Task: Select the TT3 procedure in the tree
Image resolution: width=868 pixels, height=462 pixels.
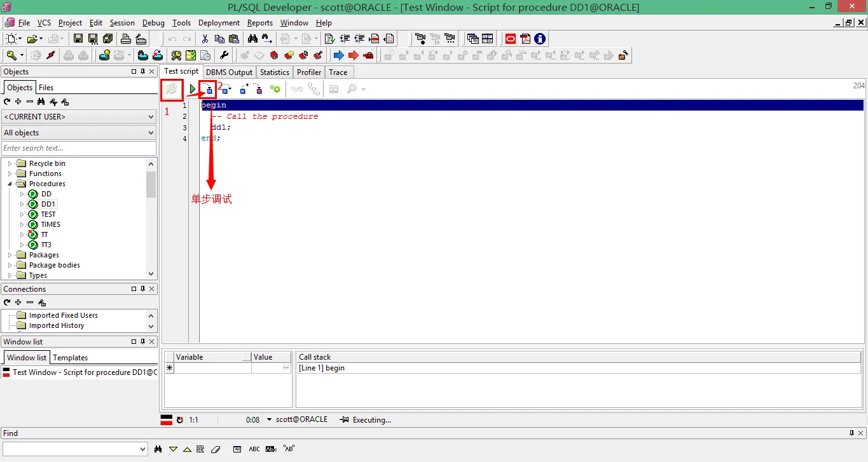Action: pyautogui.click(x=46, y=245)
